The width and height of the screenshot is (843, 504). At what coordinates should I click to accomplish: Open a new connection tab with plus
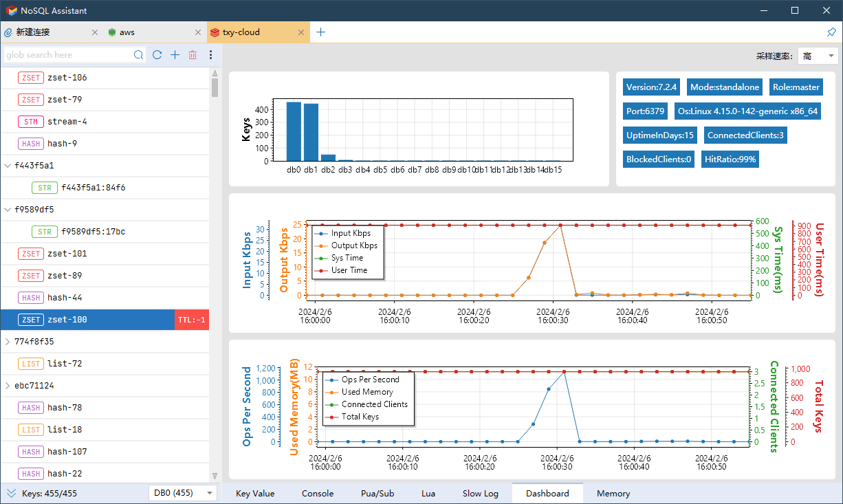(320, 32)
